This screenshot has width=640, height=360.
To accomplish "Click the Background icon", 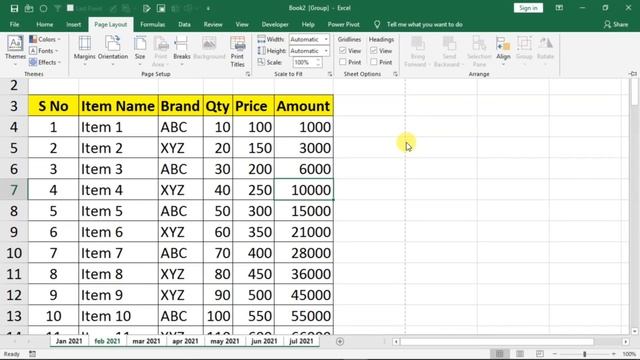I will pos(209,49).
